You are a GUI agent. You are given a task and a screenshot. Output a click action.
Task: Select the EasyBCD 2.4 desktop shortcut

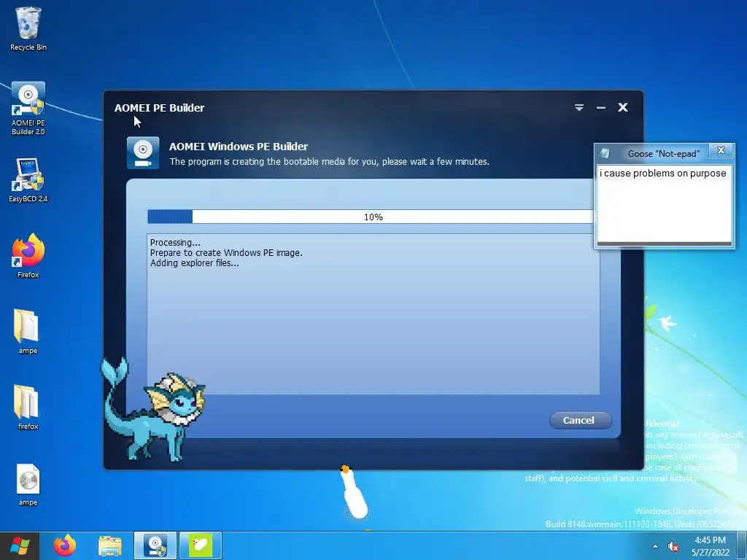pyautogui.click(x=28, y=180)
